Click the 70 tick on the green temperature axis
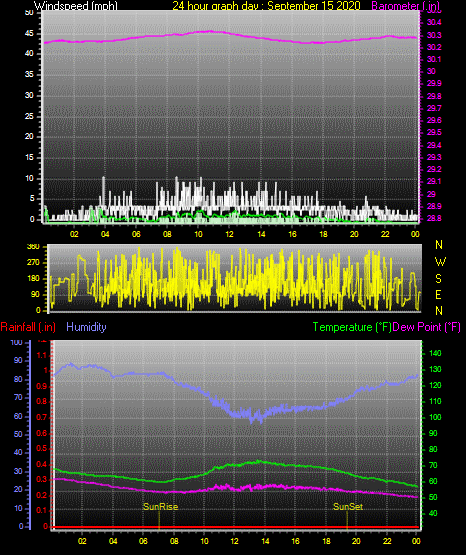Viewport: 466px width, 555px height. (x=433, y=465)
